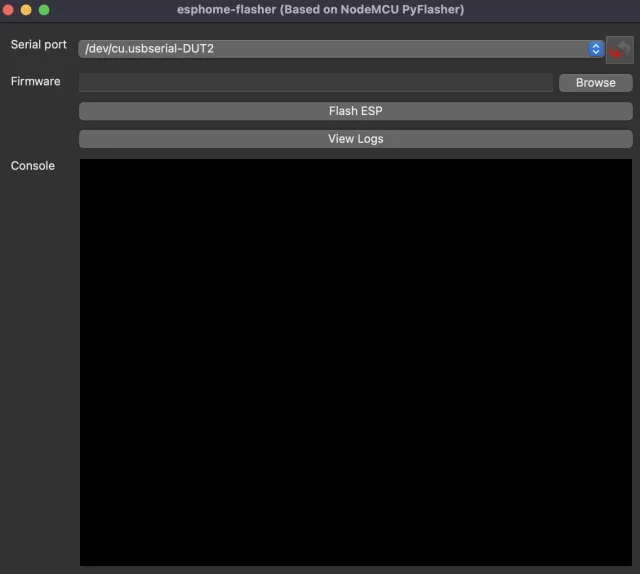The image size is (640, 574).
Task: Click the reload serial ports icon
Action: tap(620, 49)
